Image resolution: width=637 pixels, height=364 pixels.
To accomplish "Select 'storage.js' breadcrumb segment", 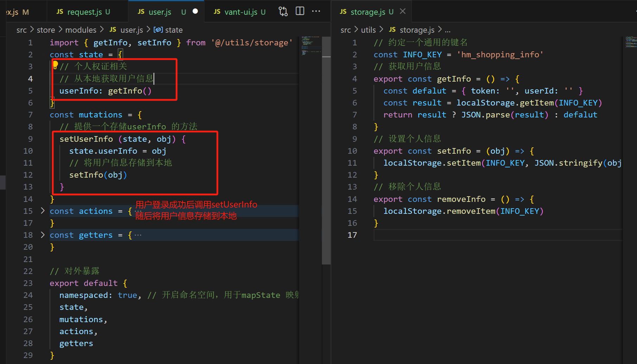I will click(417, 30).
